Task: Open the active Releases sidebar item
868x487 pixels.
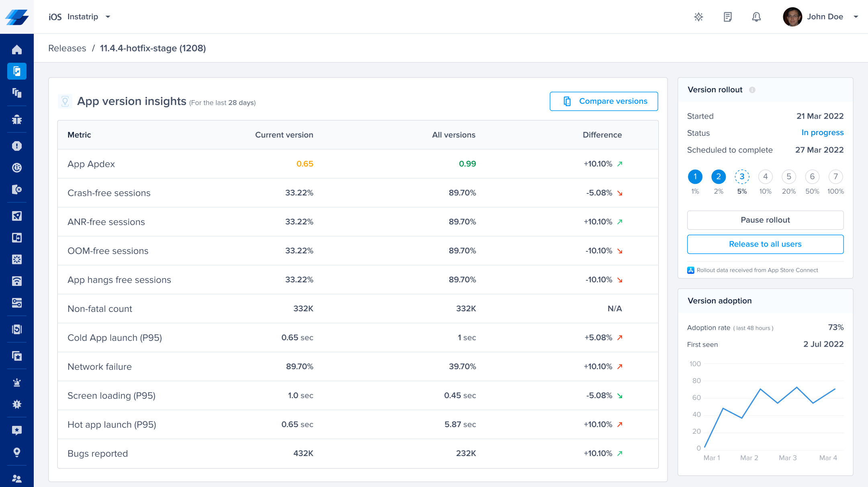Action: pos(17,71)
